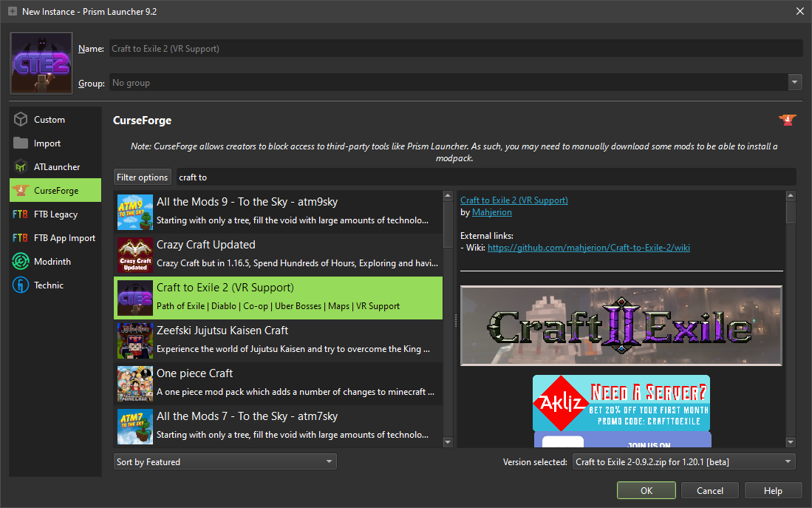Screen dimensions: 812x508
Task: Click the instance Name text field
Action: pyautogui.click(x=455, y=49)
